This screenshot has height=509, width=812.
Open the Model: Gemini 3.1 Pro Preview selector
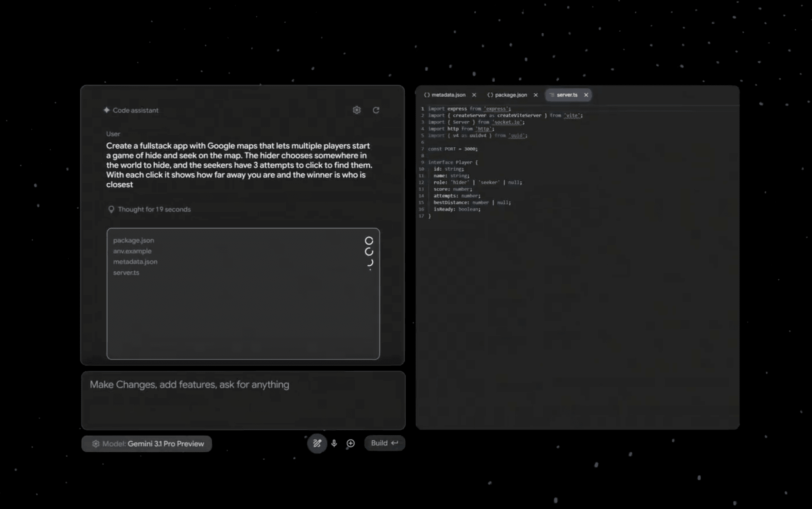146,443
